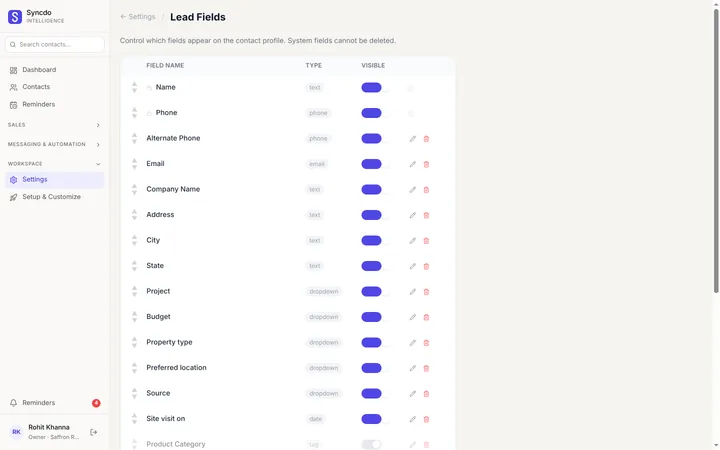Click the page vertical scrollbar
The height and width of the screenshot is (450, 720).
coord(716,152)
